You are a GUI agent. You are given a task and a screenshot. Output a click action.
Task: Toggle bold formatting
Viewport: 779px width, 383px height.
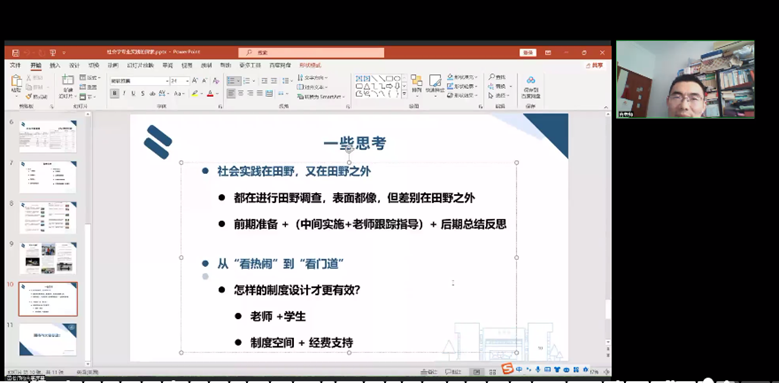point(115,93)
